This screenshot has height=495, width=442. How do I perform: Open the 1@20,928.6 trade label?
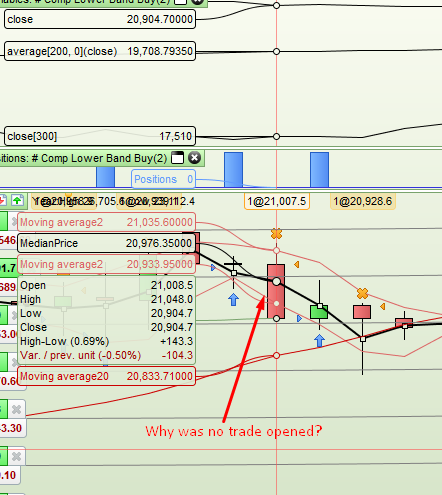point(363,201)
